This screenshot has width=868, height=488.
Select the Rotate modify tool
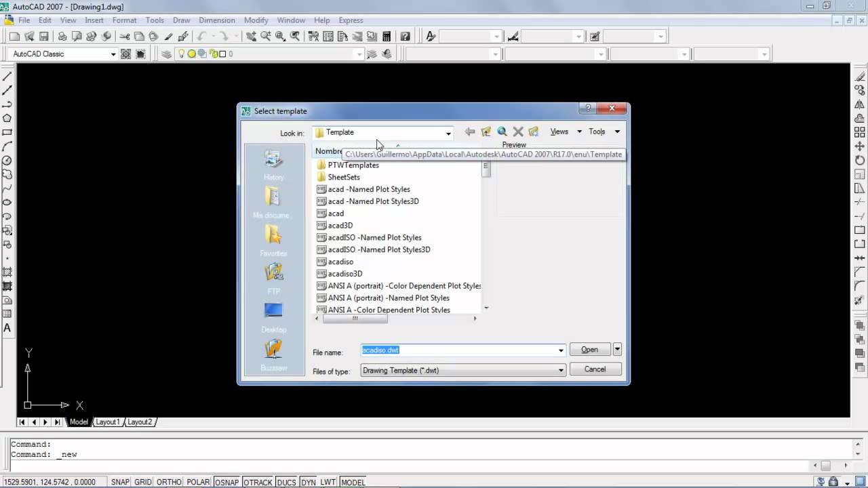(x=860, y=161)
